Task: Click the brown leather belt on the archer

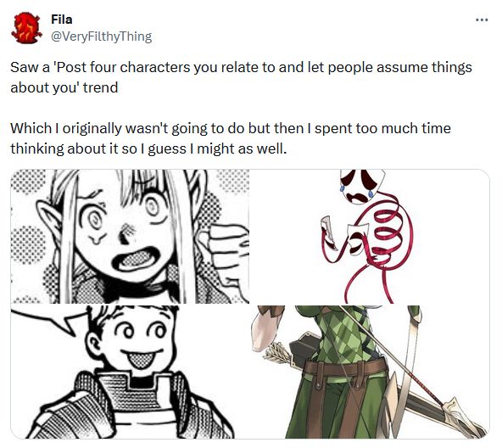Action: point(344,368)
